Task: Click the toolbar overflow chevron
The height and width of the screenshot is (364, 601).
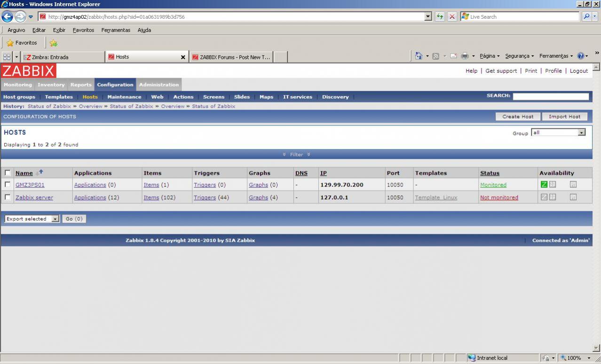Action: tap(597, 53)
